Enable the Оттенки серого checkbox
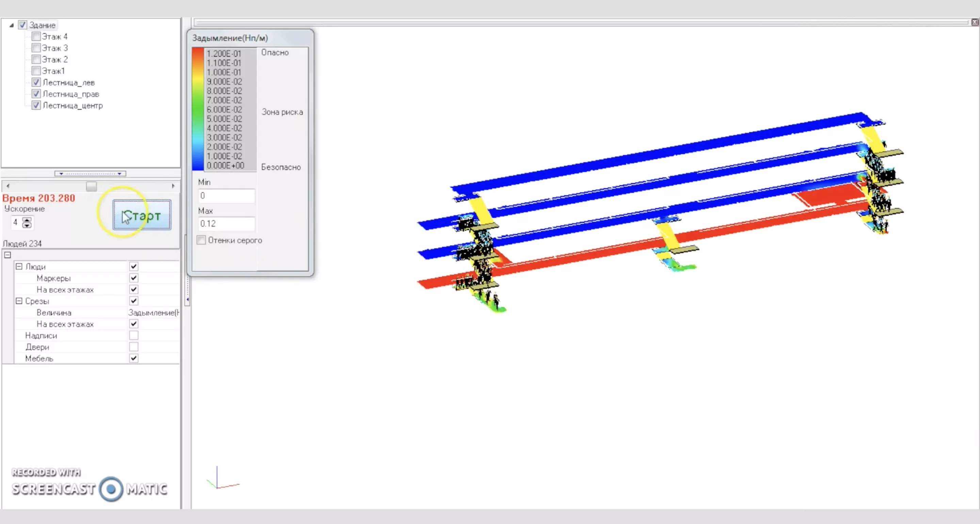This screenshot has width=980, height=524. [x=201, y=240]
